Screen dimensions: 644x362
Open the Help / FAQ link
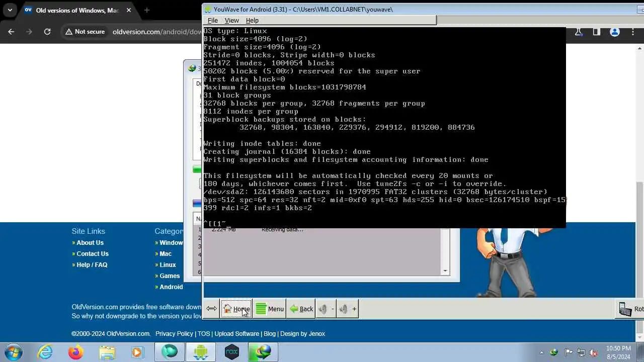(92, 265)
